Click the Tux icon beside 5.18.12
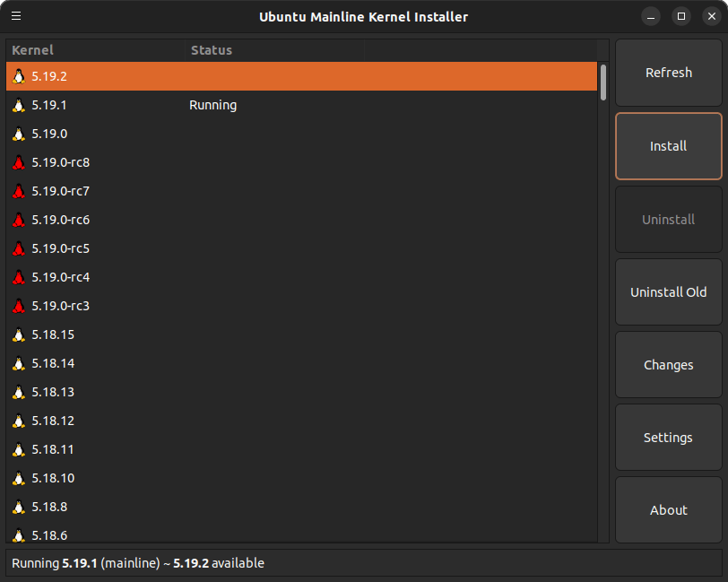Screen dimensions: 728x582 [19, 421]
